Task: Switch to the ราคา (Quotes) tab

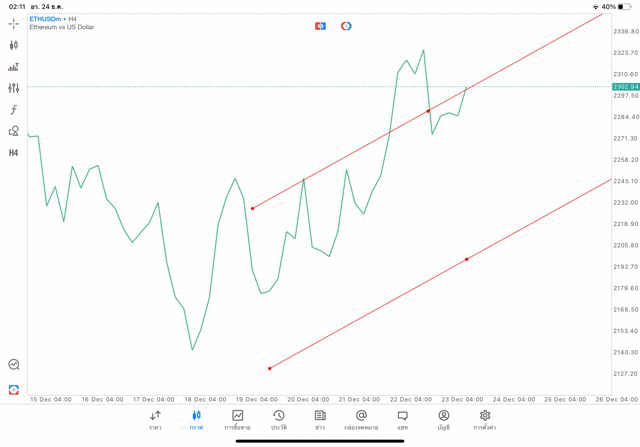Action: point(155,419)
